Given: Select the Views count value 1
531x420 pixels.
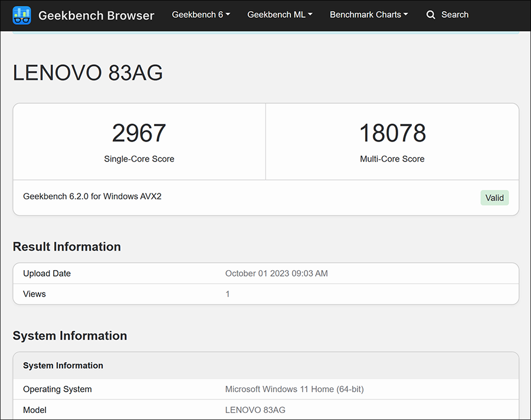Looking at the screenshot, I should tap(228, 294).
